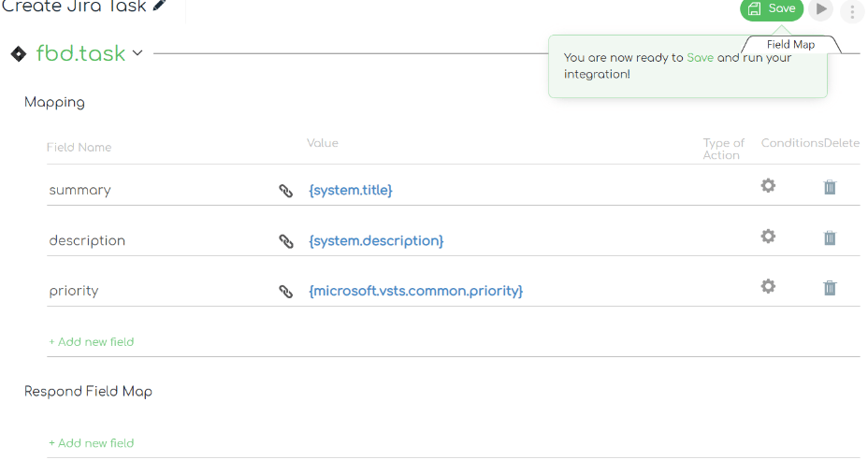Screen dimensions: 868x460
Task: Open the three-dot more options menu
Action: [x=852, y=11]
